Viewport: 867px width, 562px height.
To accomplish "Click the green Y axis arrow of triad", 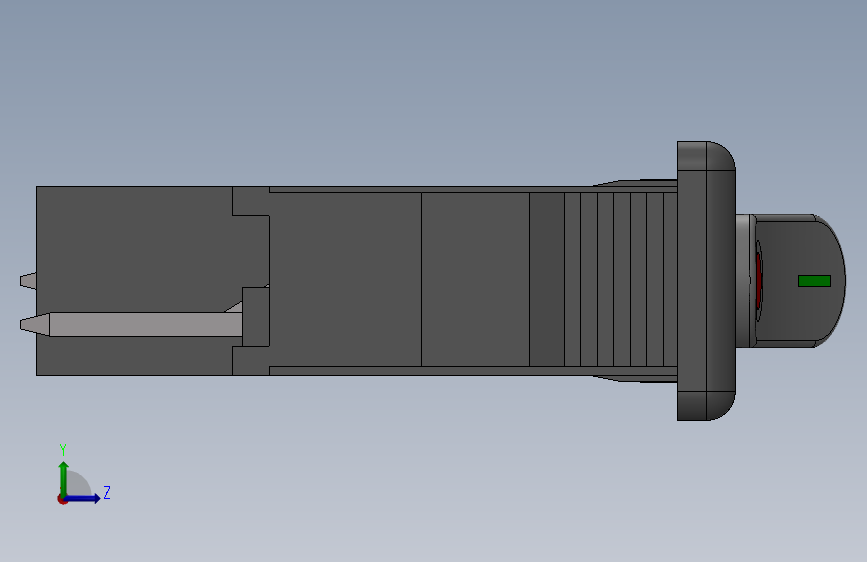I will click(x=64, y=479).
